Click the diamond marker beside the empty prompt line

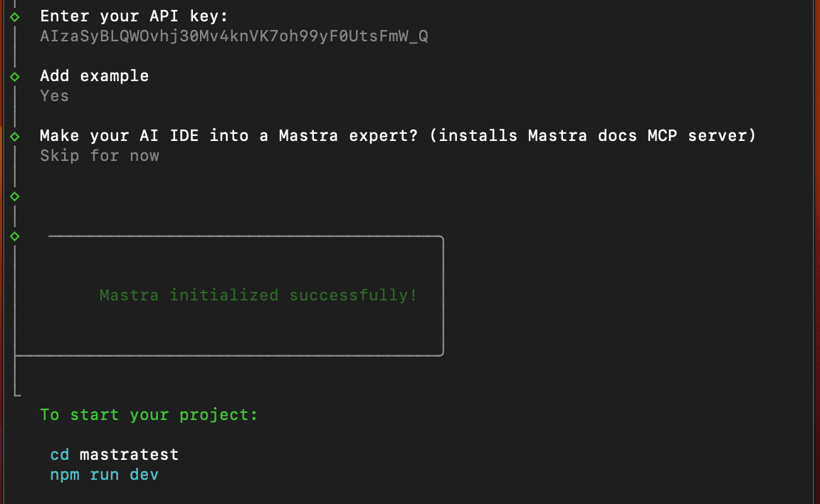[15, 196]
